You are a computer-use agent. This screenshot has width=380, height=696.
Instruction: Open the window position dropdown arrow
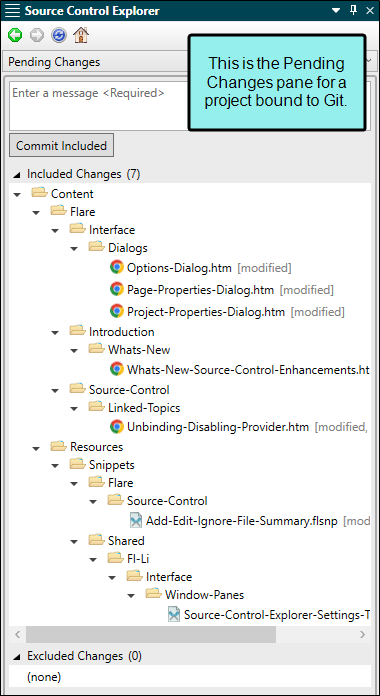pyautogui.click(x=336, y=10)
